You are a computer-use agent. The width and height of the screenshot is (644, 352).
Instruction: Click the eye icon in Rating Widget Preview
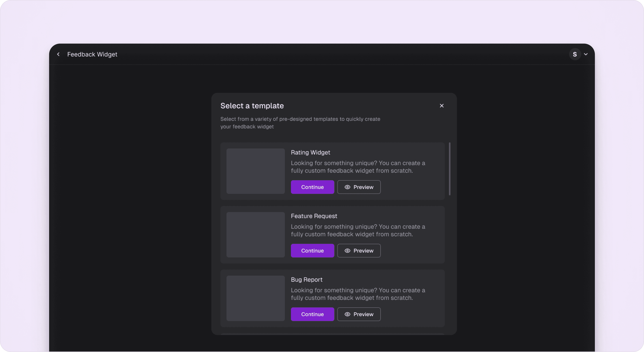point(347,187)
